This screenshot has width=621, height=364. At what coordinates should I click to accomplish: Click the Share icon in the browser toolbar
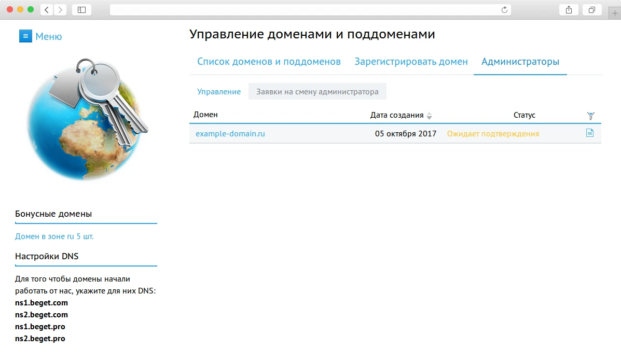coord(569,9)
